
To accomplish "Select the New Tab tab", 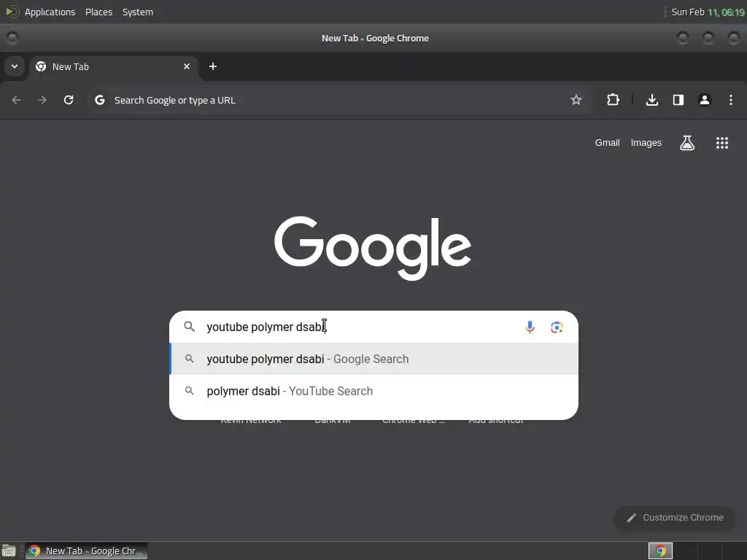I will pyautogui.click(x=115, y=66).
